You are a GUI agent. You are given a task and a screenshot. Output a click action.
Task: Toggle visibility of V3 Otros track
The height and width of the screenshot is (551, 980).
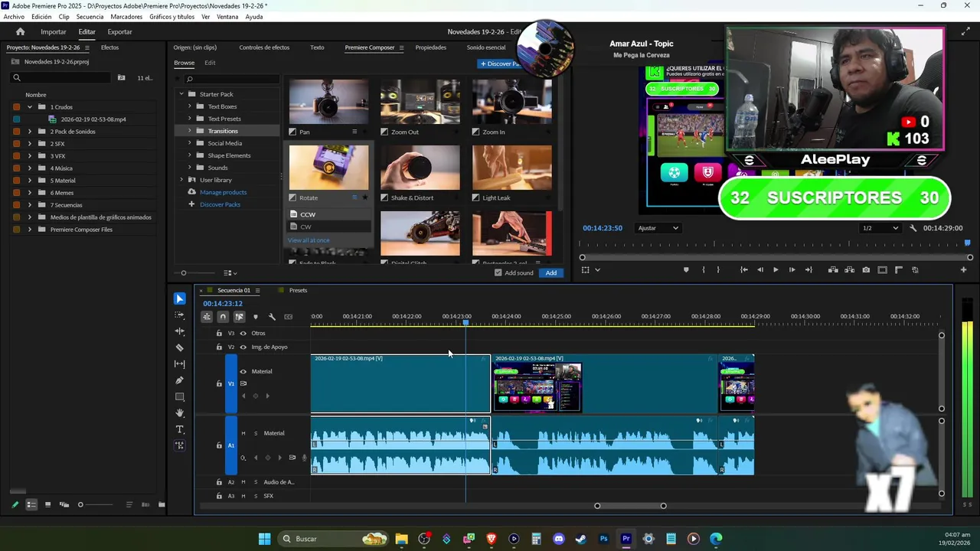243,333
